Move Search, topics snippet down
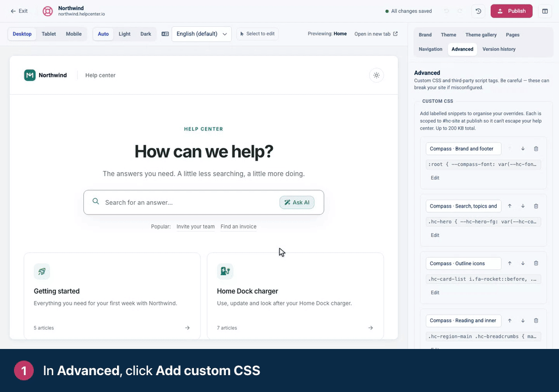 (x=523, y=206)
